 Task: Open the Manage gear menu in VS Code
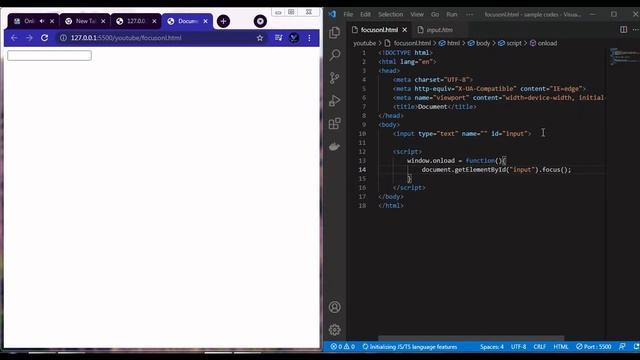tap(335, 329)
